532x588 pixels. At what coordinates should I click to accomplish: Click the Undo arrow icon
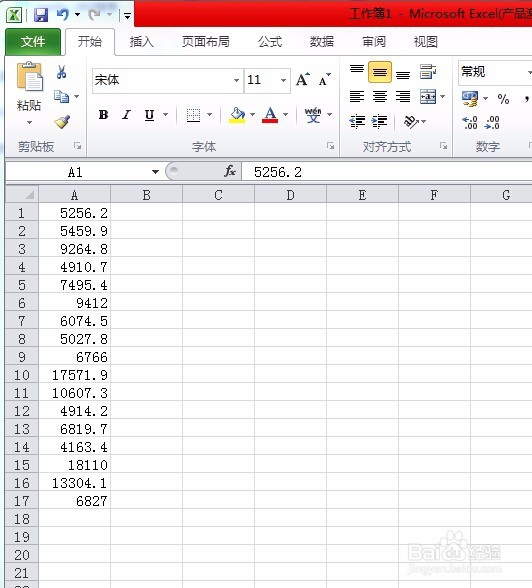(62, 14)
